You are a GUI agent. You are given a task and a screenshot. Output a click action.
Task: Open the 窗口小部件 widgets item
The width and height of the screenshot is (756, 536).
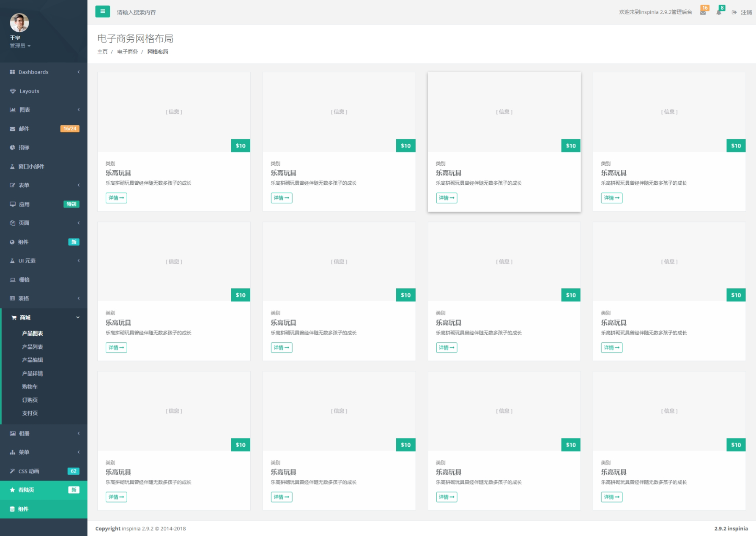(31, 167)
